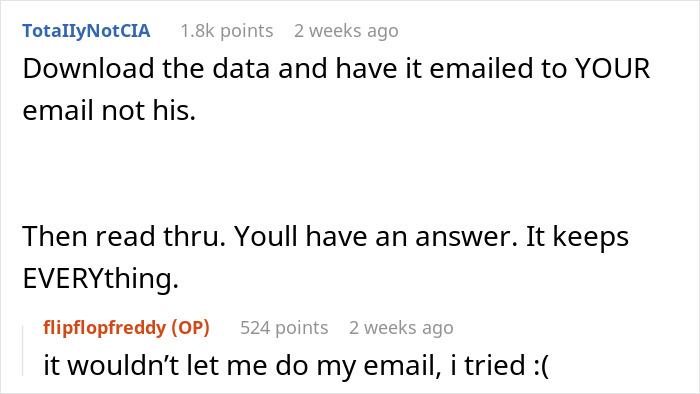The image size is (700, 394).
Task: Click the word EVERYthing in the comment
Action: (101, 278)
